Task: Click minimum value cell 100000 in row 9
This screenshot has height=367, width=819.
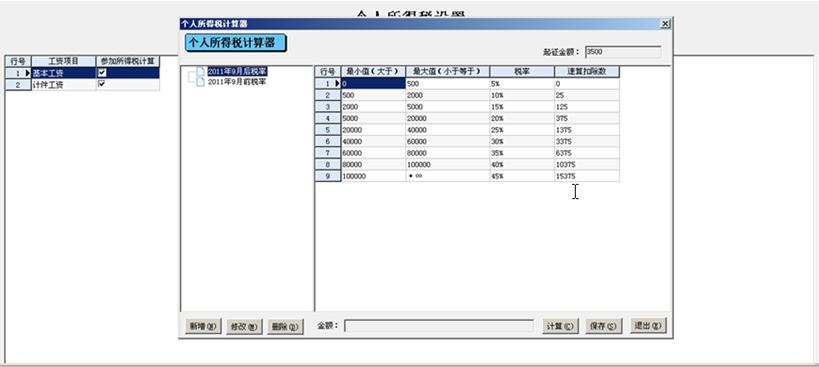Action: click(373, 176)
